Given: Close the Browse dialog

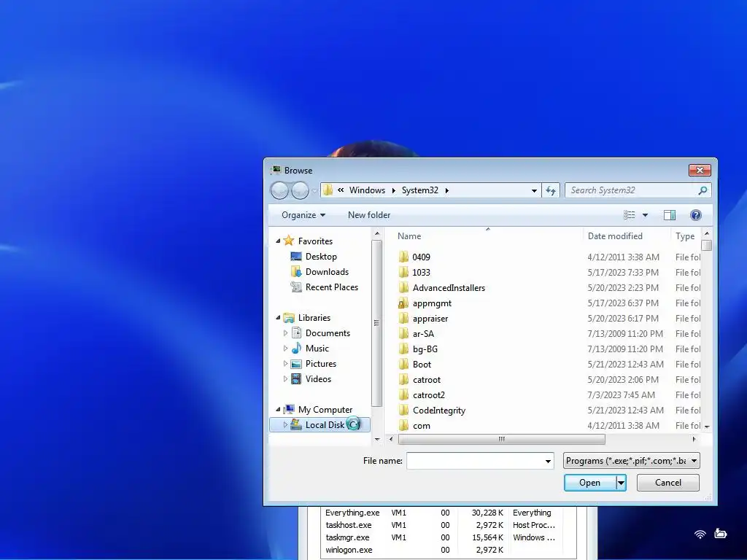Looking at the screenshot, I should [700, 170].
